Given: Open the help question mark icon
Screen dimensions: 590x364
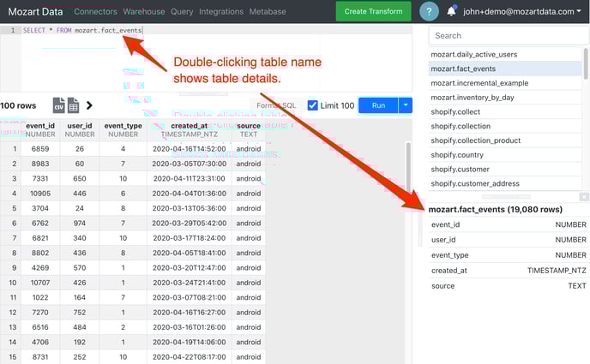Looking at the screenshot, I should [429, 11].
